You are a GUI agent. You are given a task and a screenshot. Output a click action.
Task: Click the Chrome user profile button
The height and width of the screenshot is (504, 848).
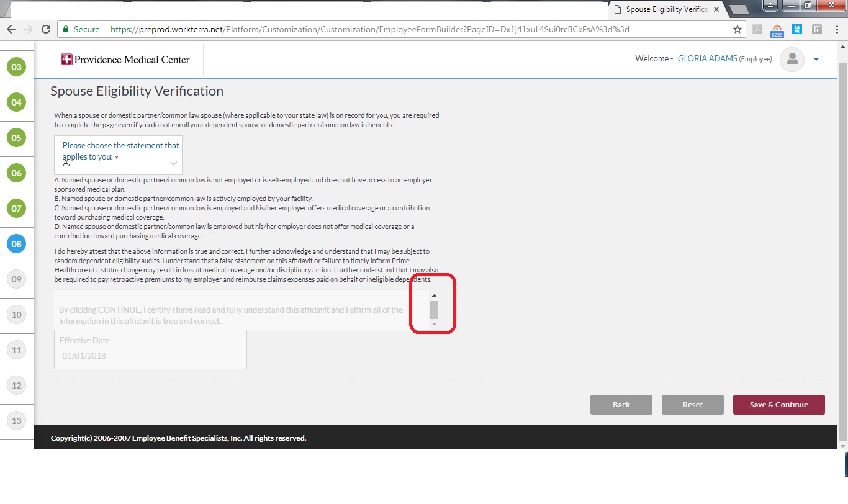[770, 6]
